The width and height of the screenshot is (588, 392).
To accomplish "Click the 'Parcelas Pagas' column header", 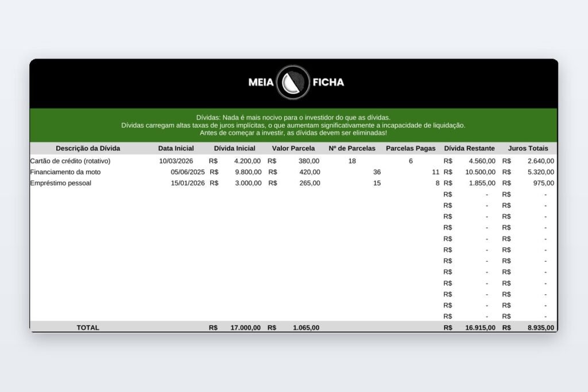I will tap(411, 149).
